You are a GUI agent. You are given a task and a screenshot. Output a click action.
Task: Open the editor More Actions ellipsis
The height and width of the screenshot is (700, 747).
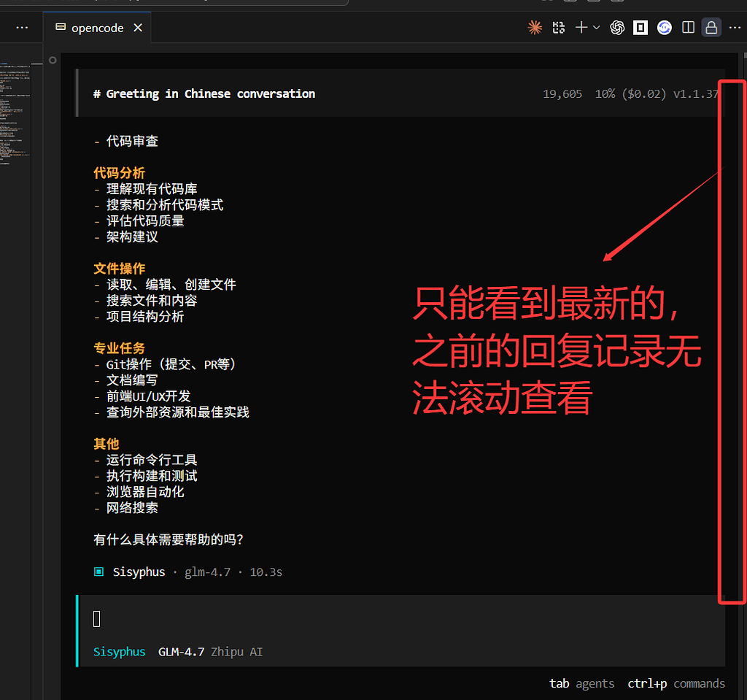tap(735, 28)
